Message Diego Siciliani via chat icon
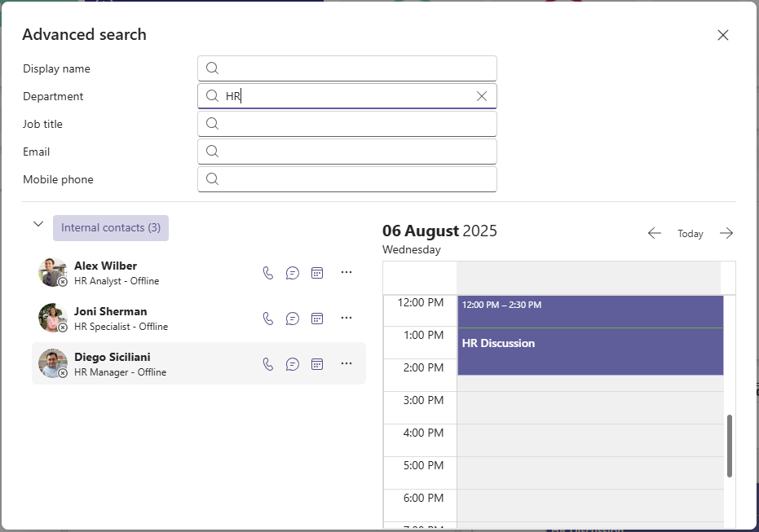The height and width of the screenshot is (532, 759). pyautogui.click(x=293, y=364)
